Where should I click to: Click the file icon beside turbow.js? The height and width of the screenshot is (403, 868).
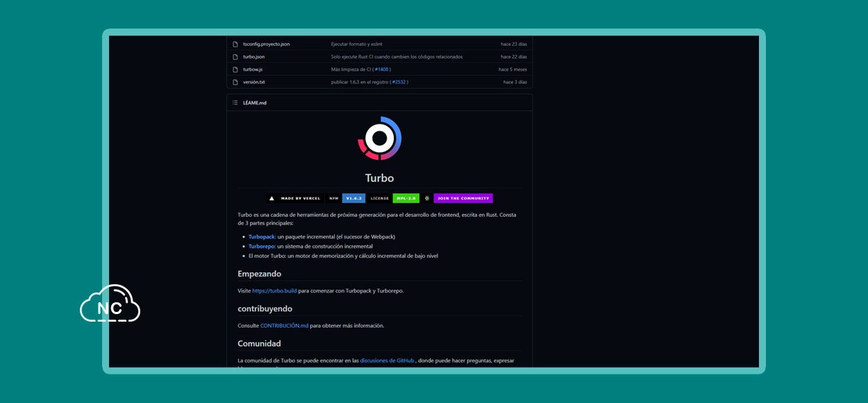click(x=235, y=69)
